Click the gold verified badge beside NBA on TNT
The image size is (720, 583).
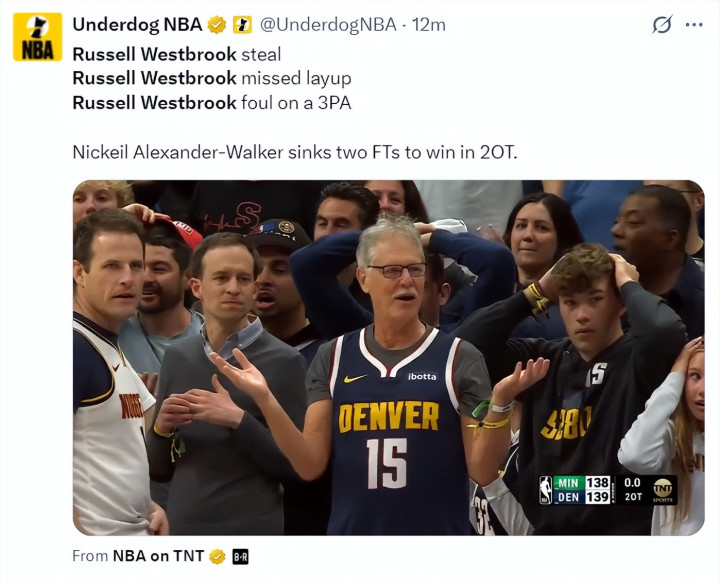[x=217, y=556]
